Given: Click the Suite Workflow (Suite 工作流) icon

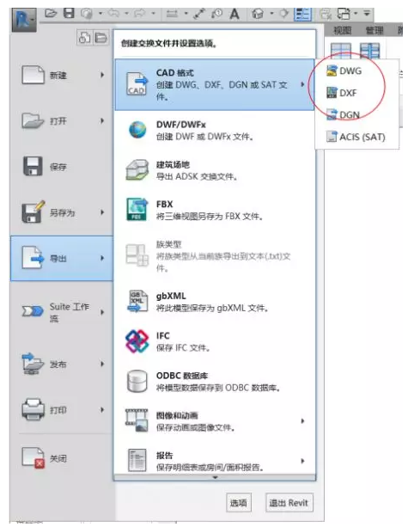Looking at the screenshot, I should 33,311.
